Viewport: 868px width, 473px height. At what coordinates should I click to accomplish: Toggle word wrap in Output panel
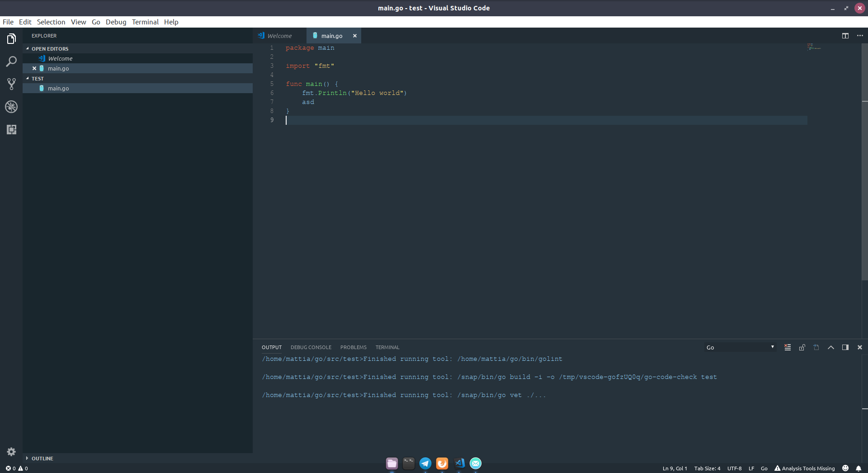(788, 347)
